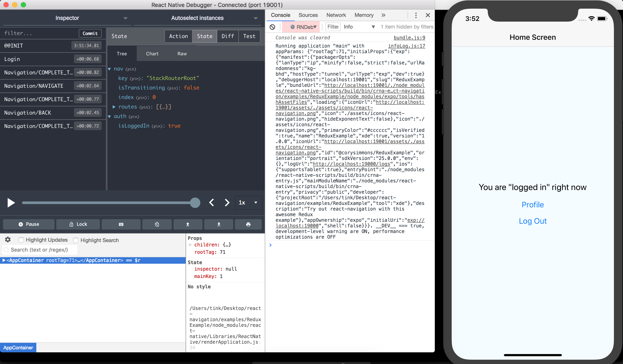Viewport: 623px width, 364px height.
Task: Enable the Highlight Updates checkbox
Action: coord(21,240)
